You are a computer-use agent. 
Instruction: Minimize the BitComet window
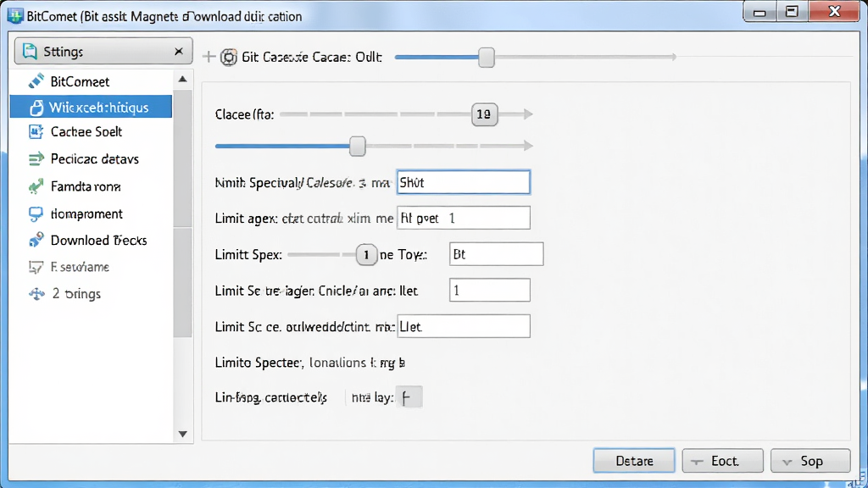[x=759, y=12]
